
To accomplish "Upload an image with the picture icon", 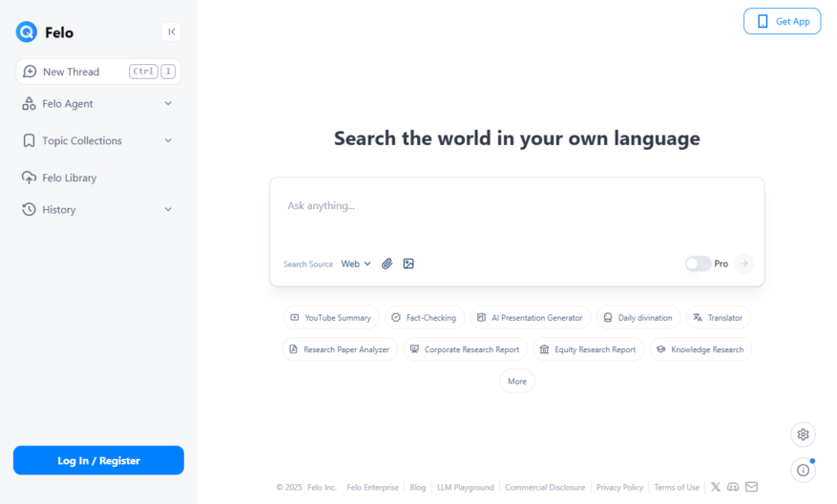I will click(x=408, y=263).
